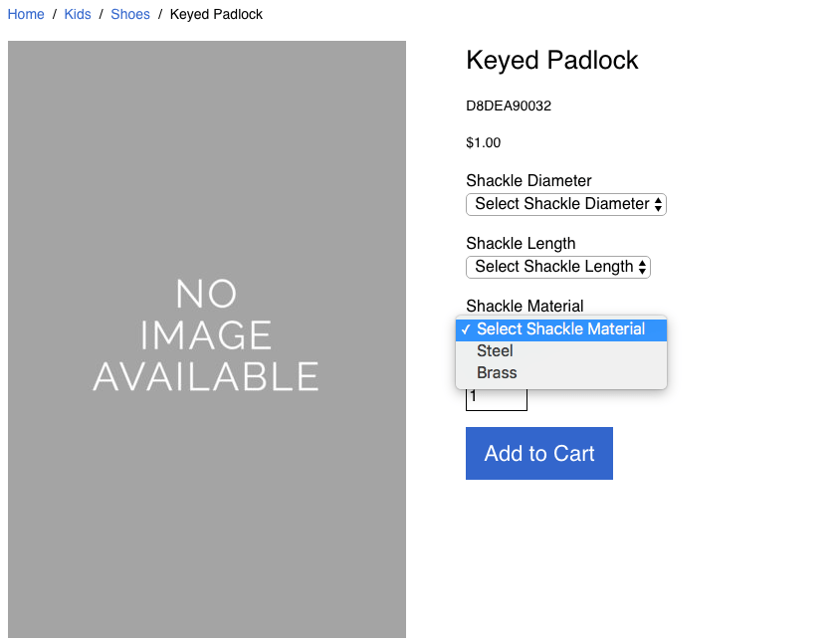This screenshot has height=644, width=840.
Task: Click the $1.00 price text
Action: [x=484, y=143]
